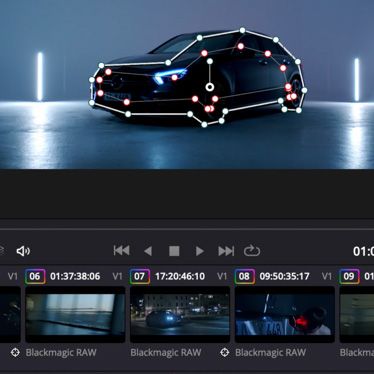
Task: Toggle loop playback
Action: coord(252,251)
